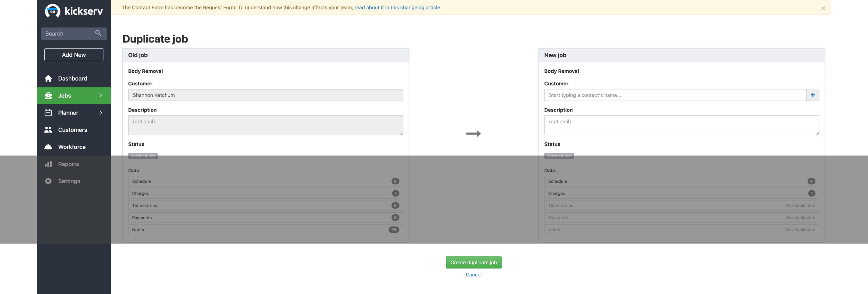Screen dimensions: 868x294
Task: Click the plus icon to add customer
Action: [x=812, y=95]
